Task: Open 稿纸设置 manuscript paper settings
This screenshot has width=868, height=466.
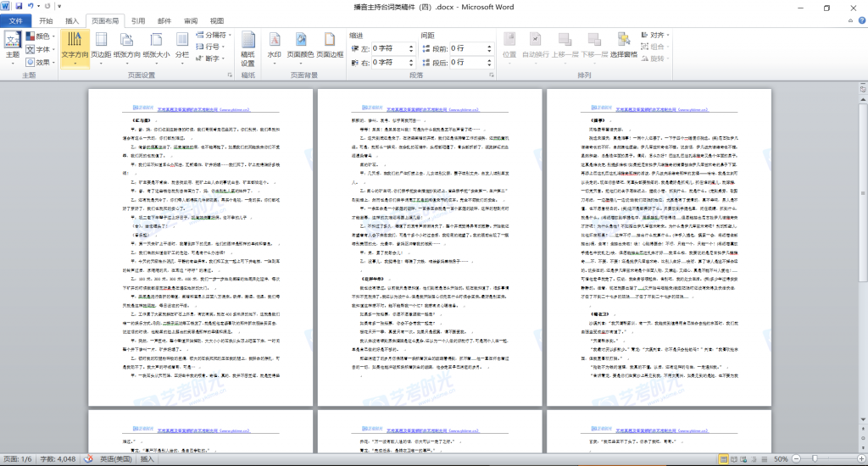Action: coord(248,49)
